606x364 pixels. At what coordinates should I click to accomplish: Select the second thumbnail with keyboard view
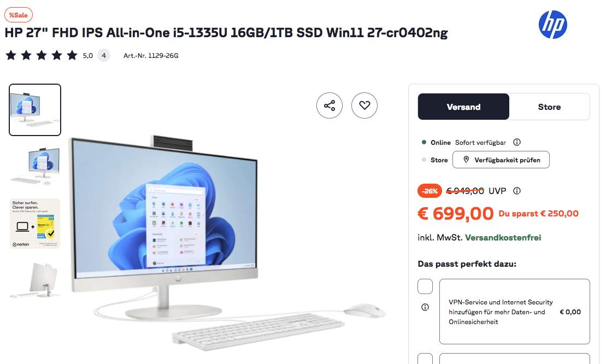(35, 166)
